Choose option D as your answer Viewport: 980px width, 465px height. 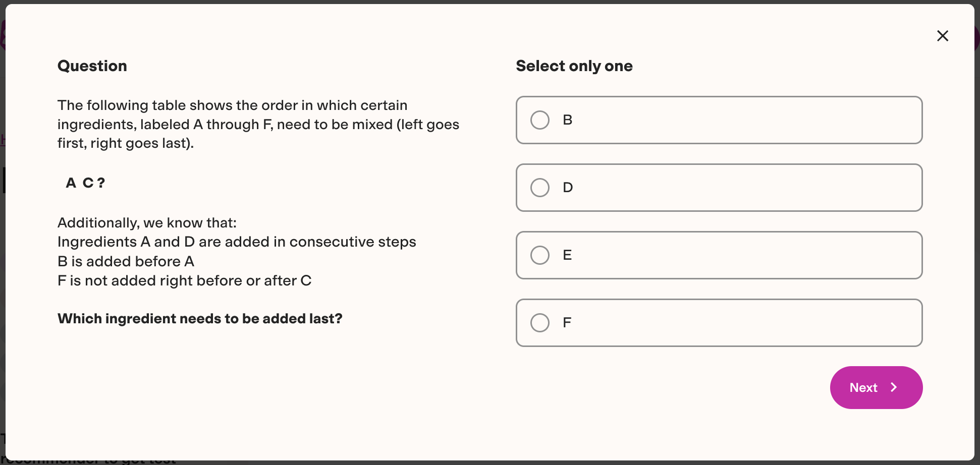click(540, 187)
